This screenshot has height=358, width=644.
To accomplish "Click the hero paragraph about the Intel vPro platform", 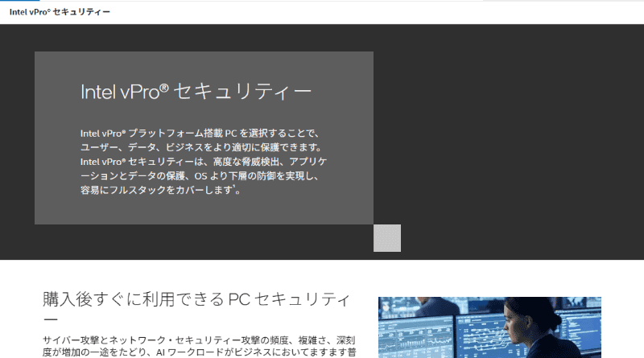I will [204, 162].
